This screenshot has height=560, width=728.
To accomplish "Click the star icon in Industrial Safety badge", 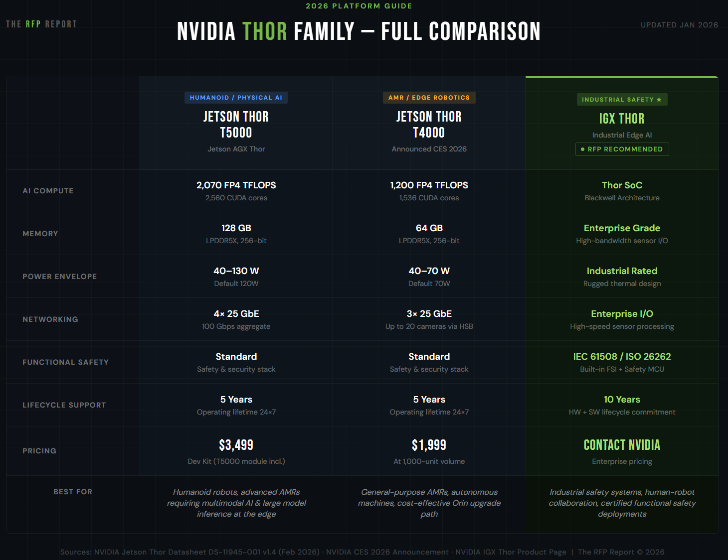I will tap(659, 100).
